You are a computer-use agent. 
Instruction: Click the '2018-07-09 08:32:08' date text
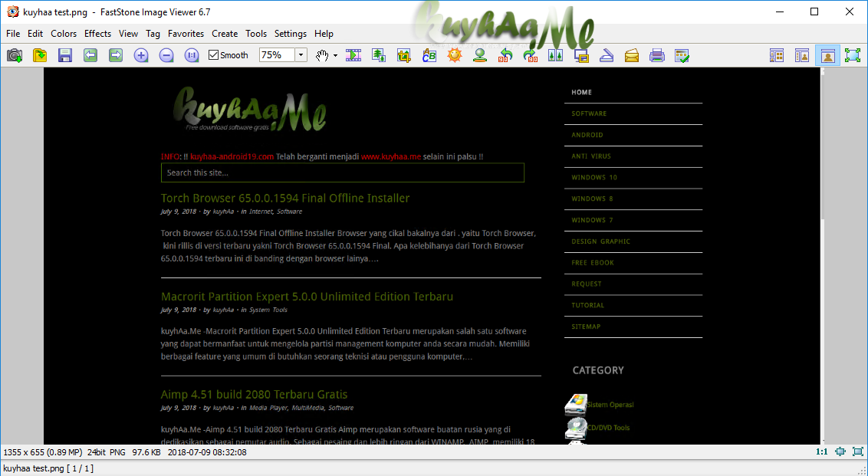coord(207,452)
